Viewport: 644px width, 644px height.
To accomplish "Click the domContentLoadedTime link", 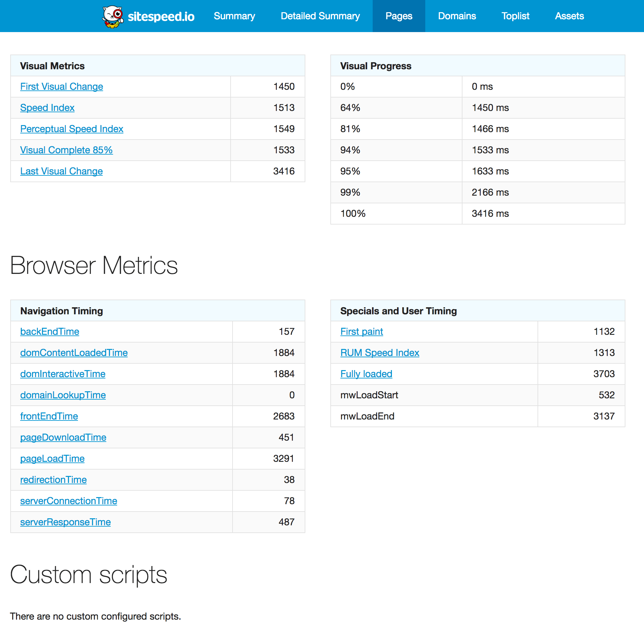I will (x=74, y=352).
